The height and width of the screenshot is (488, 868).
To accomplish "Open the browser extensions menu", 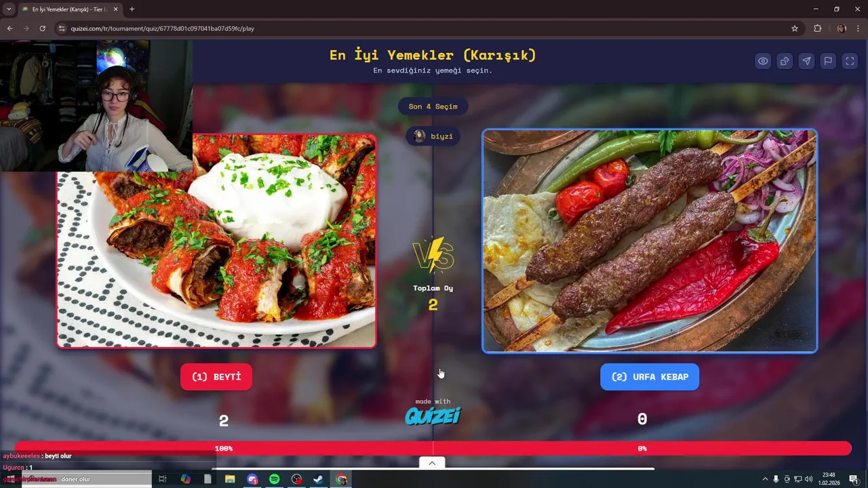I will pyautogui.click(x=817, y=28).
